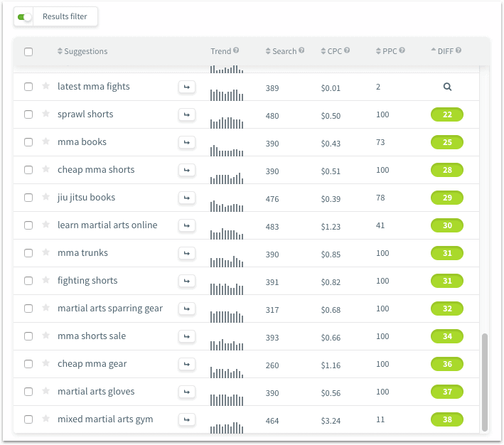Star the 'sprawl shorts' keyword
Screen dimensions: 504x445
click(x=45, y=114)
